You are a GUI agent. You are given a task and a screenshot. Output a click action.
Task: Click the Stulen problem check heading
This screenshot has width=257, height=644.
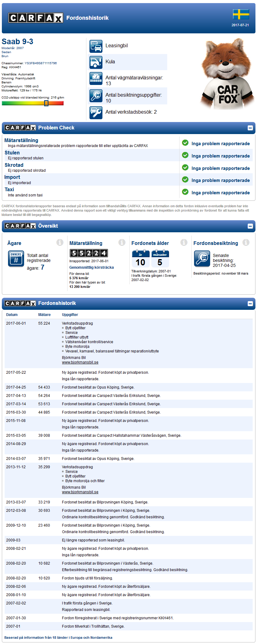click(12, 153)
